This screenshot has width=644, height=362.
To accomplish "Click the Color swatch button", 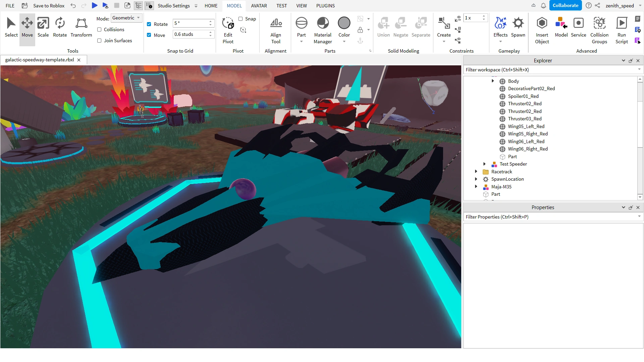I will point(344,23).
